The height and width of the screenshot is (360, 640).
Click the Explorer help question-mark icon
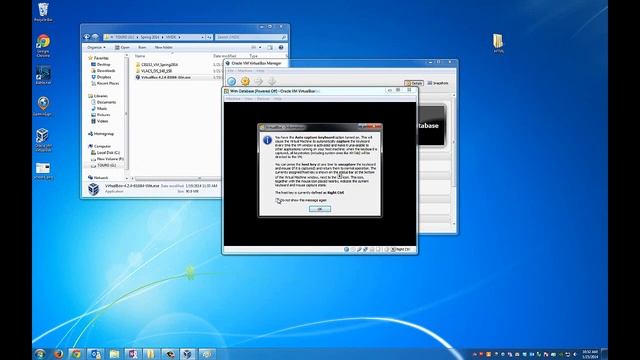(281, 47)
